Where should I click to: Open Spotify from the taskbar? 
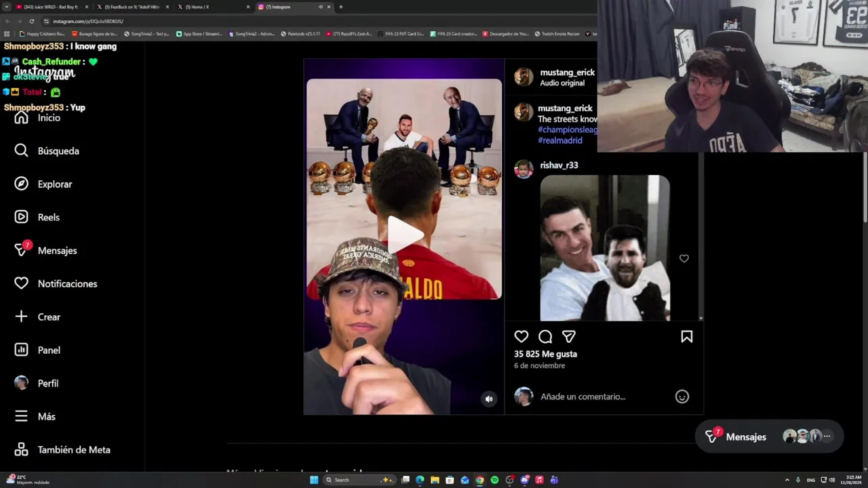coord(494,480)
